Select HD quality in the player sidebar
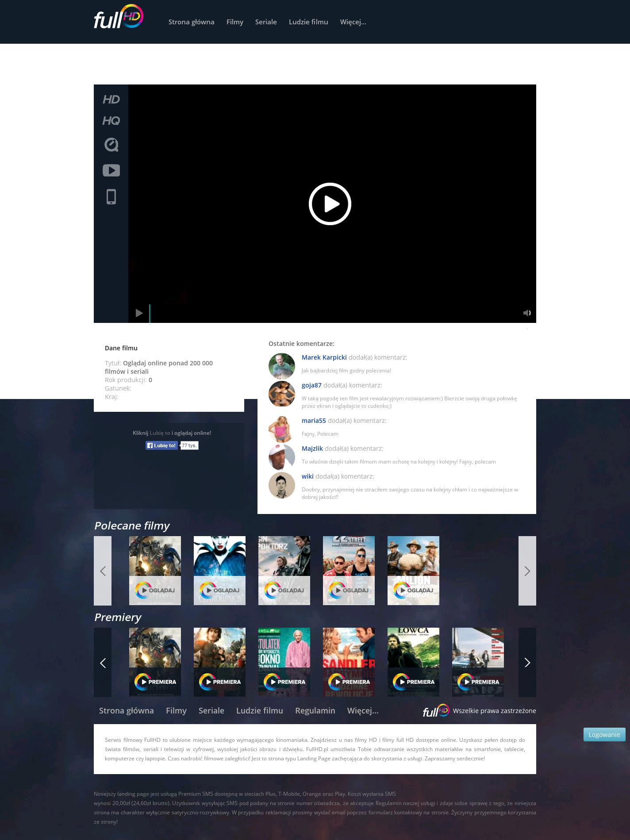 (111, 100)
